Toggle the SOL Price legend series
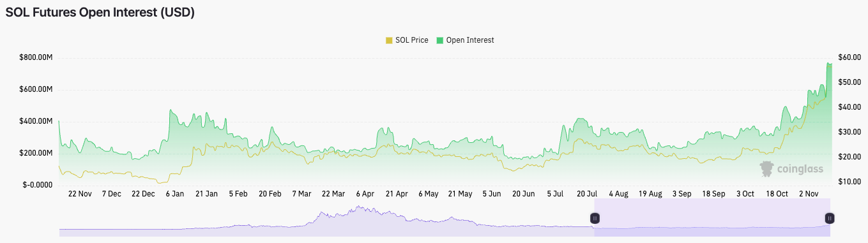868x243 pixels. coord(407,40)
